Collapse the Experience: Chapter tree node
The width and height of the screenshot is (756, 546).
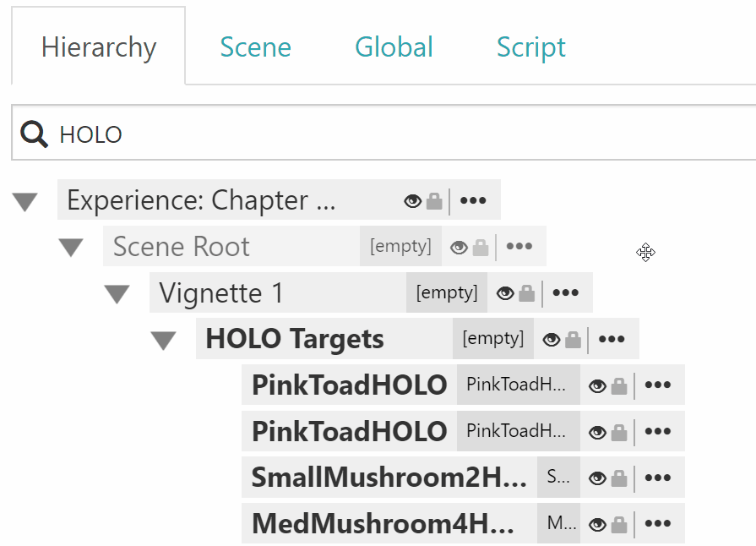(x=25, y=202)
